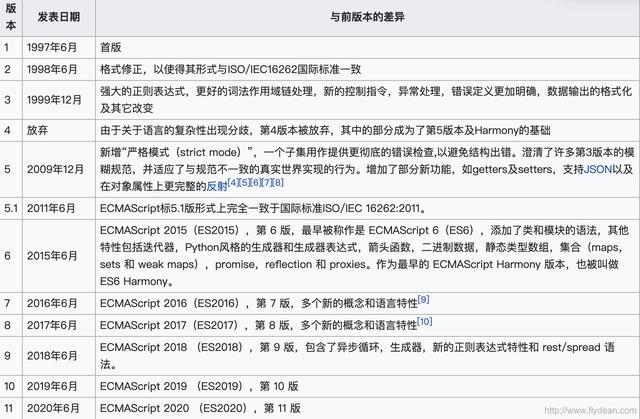
Task: Click the 发表日期 column header
Action: coord(59,17)
